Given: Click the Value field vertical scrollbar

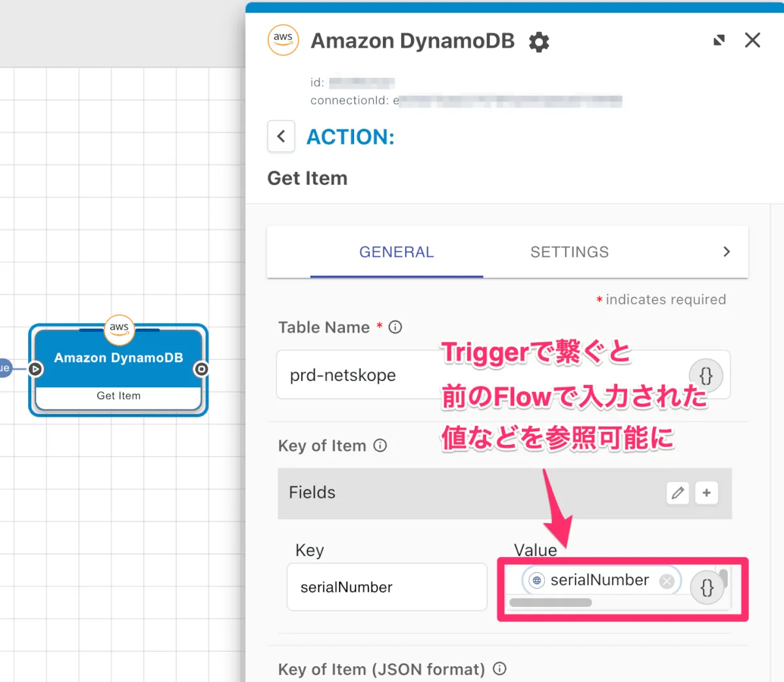Looking at the screenshot, I should point(723,577).
